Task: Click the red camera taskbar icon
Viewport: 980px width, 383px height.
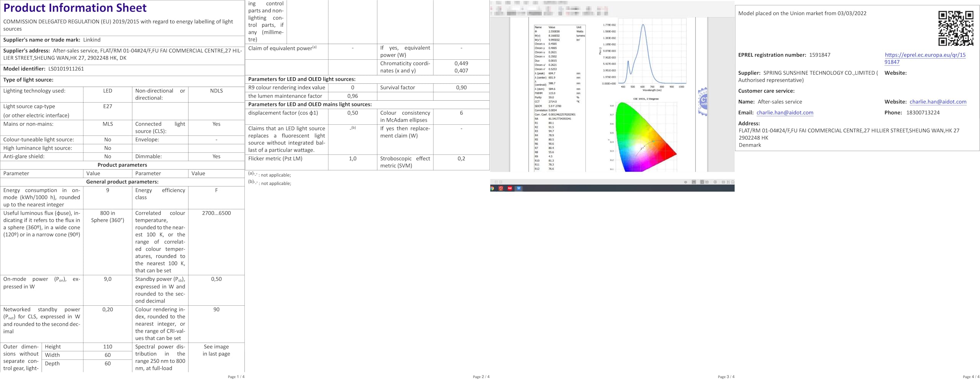Action: [501, 188]
